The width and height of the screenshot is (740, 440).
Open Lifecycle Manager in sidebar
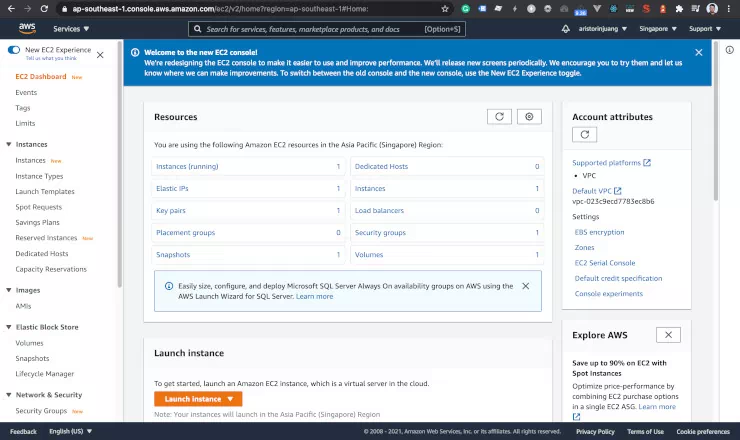[x=45, y=373]
